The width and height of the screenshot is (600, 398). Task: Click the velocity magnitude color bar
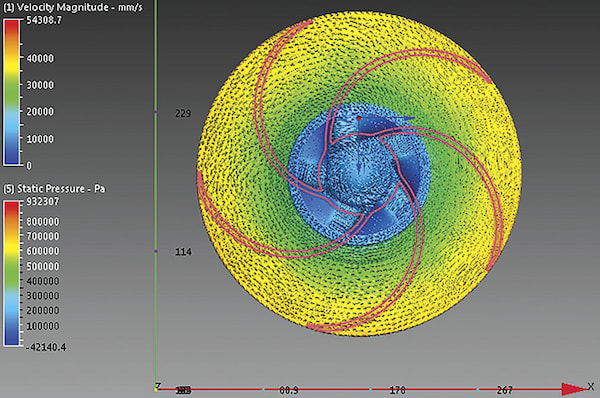pos(11,92)
